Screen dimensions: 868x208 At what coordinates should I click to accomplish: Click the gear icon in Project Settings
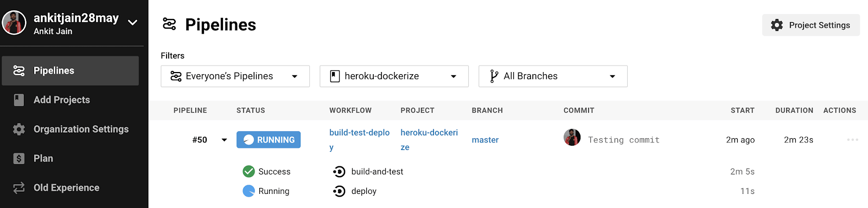click(777, 25)
